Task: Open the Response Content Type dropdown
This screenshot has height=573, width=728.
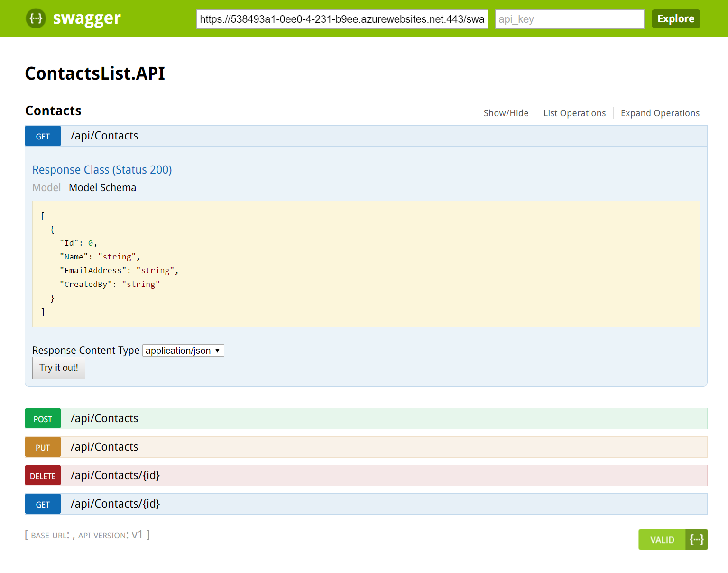Action: pyautogui.click(x=183, y=351)
